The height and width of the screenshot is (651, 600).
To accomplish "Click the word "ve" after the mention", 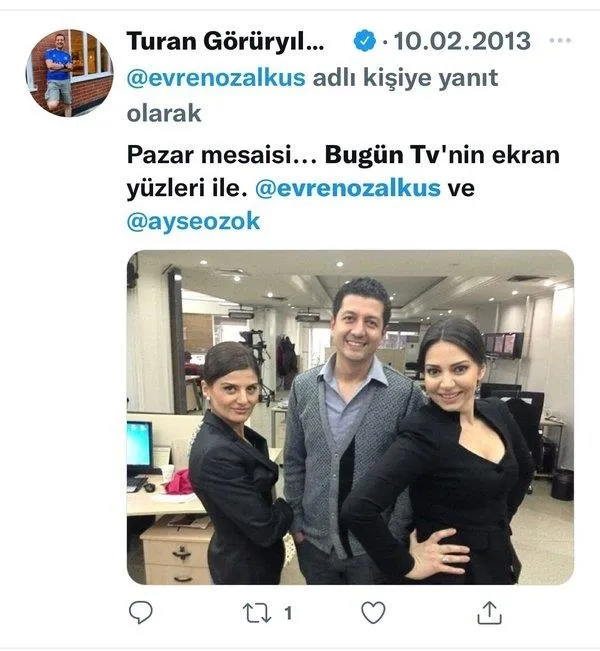I will (461, 188).
